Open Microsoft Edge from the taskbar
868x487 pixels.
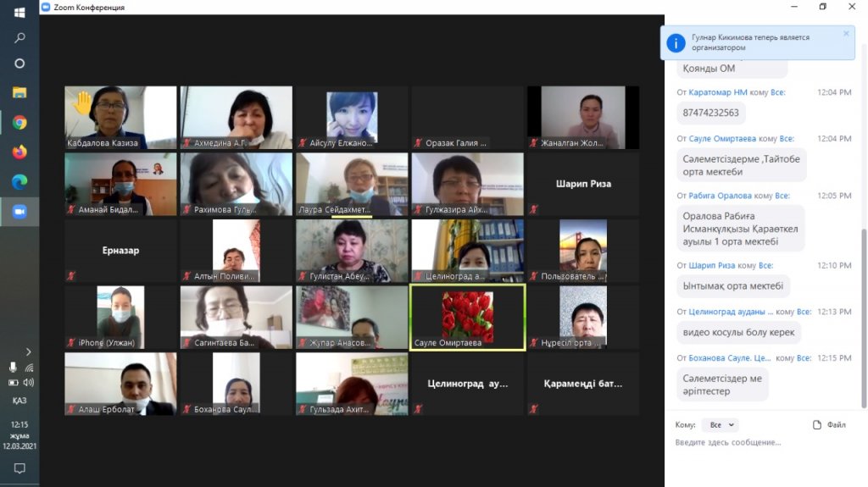[19, 181]
